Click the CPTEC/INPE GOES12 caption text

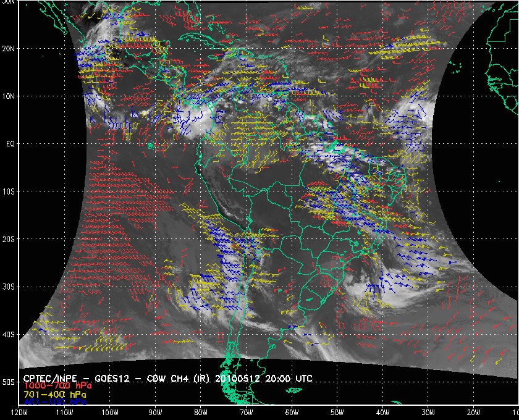point(168,378)
